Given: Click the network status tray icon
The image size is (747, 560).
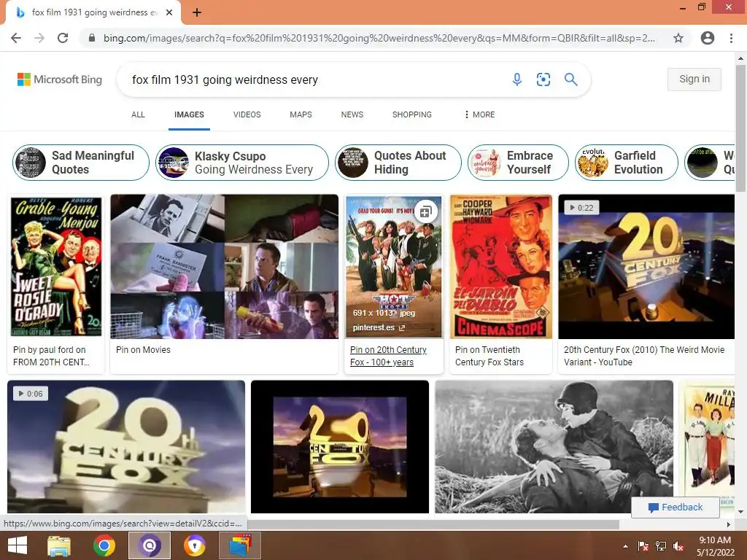Looking at the screenshot, I should pyautogui.click(x=661, y=546).
